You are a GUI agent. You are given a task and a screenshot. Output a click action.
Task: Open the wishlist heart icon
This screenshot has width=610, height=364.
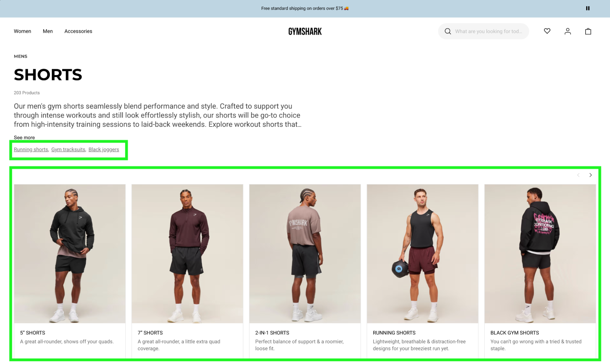point(547,31)
